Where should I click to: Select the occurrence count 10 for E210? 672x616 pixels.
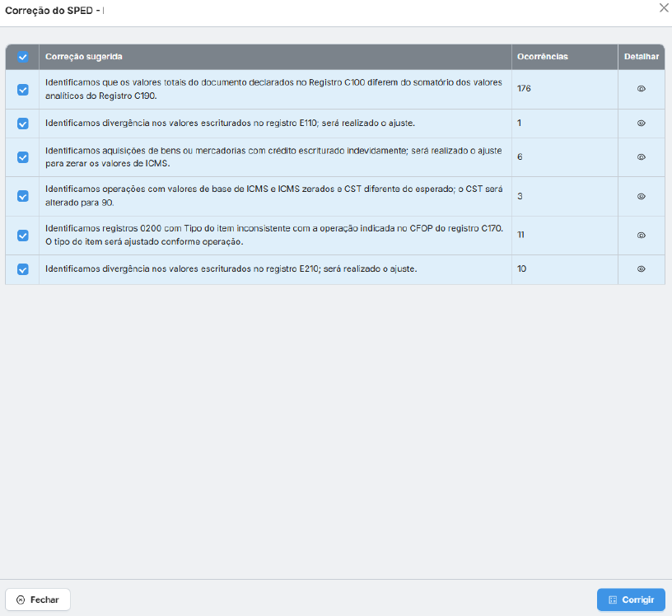point(521,268)
